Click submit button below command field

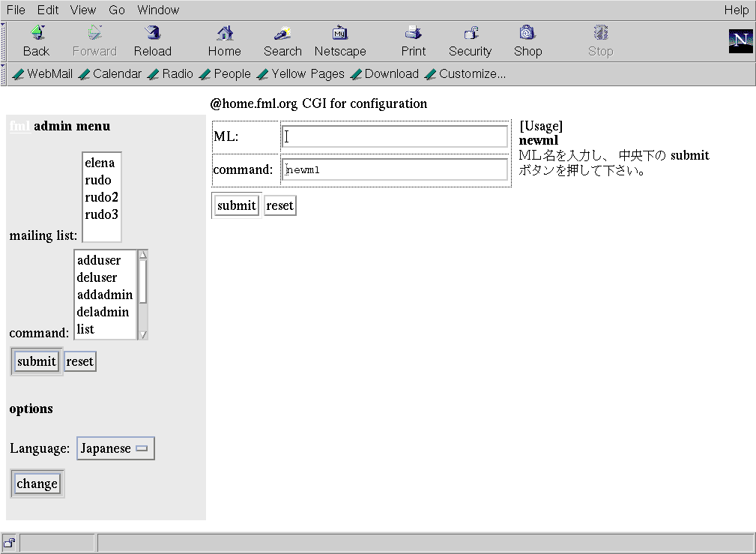tap(236, 205)
